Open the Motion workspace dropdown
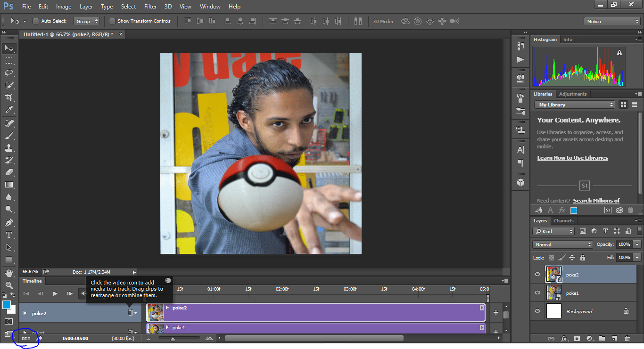 click(x=612, y=21)
